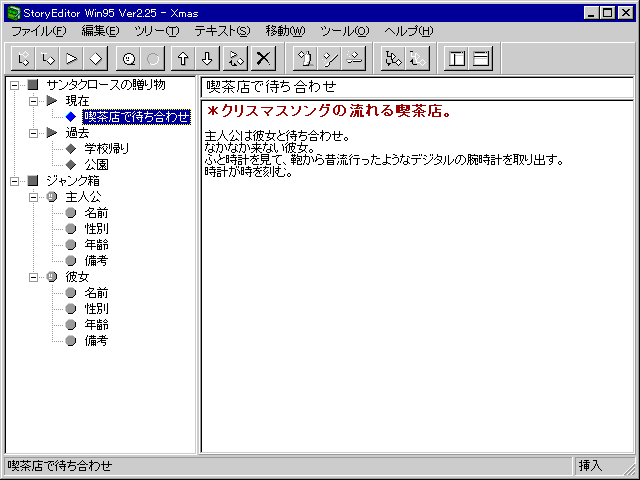Open the ヘルプ(H) menu
Viewport: 640px width, 480px height.
tap(409, 31)
